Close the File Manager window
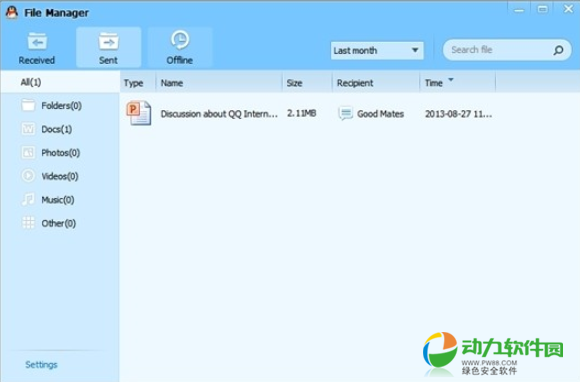The image size is (580, 382). 568,9
